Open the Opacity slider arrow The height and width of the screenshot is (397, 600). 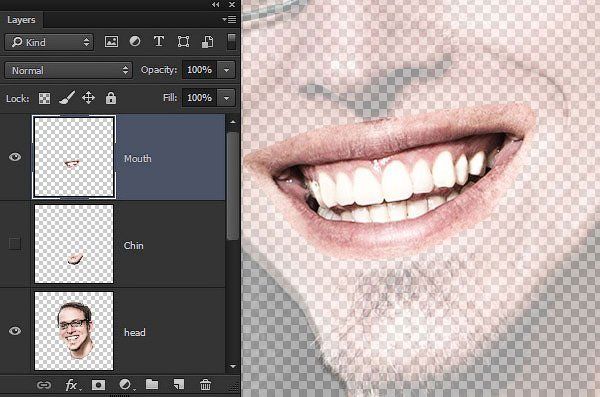pos(227,70)
